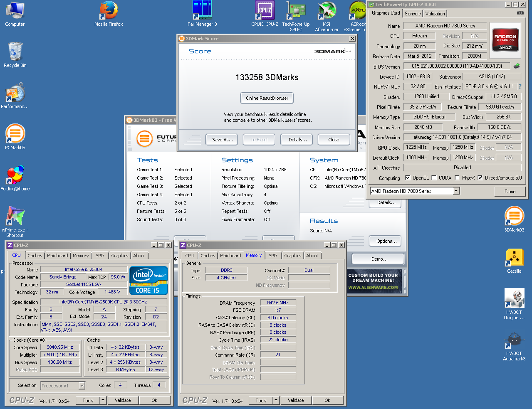This screenshot has width=532, height=409.
Task: Launch Mozilla Firefox from desktop
Action: click(109, 14)
